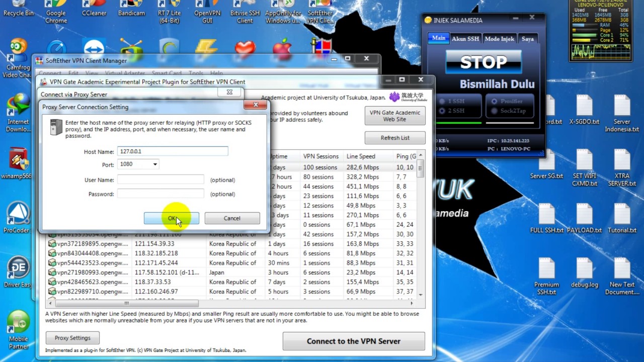Open the New Text Document file icon
Viewport: 644px width, 362px height.
[622, 276]
